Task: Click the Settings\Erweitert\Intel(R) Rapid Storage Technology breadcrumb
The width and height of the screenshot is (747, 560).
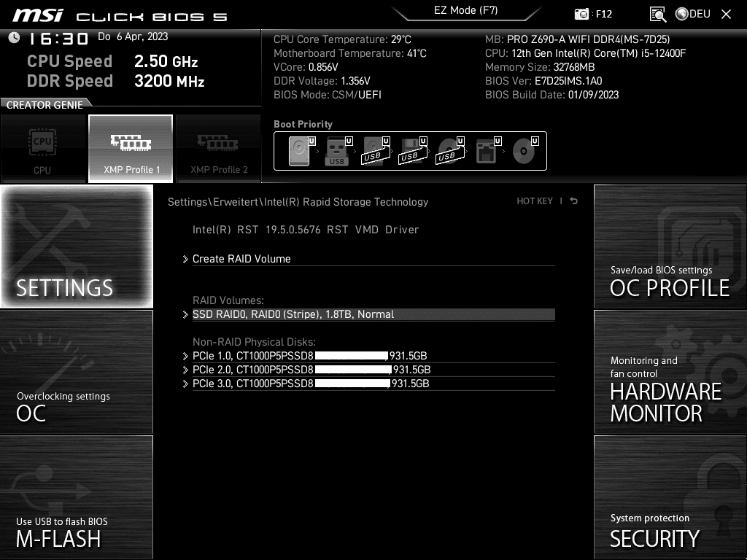Action: (x=298, y=202)
